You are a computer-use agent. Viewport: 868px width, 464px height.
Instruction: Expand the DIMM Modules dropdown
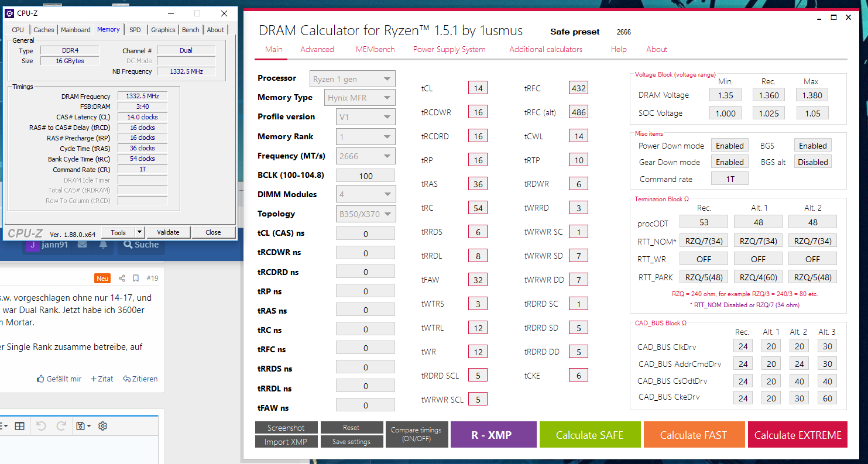point(366,194)
